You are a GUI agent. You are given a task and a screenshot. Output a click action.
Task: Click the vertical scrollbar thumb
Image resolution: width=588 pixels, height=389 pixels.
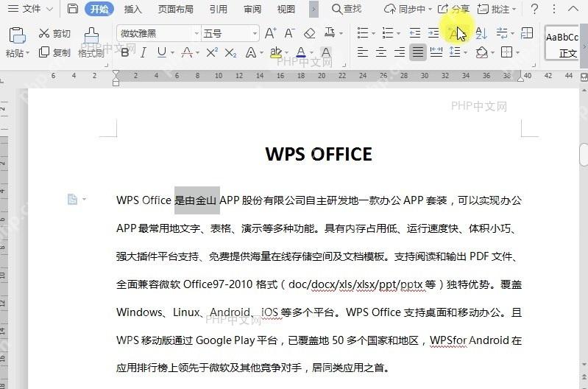[x=584, y=154]
